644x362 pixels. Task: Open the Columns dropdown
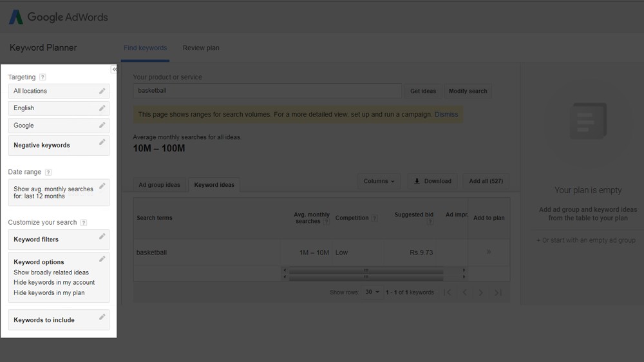[x=379, y=181]
